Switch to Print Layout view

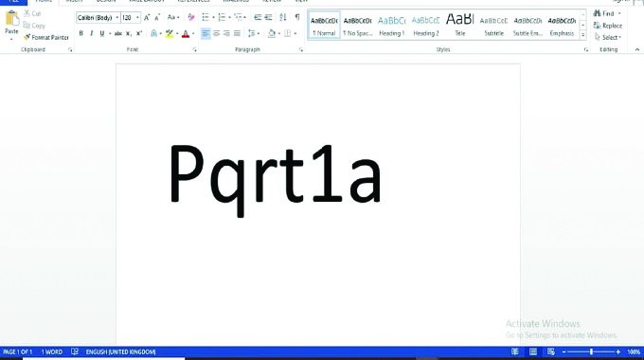click(x=533, y=351)
